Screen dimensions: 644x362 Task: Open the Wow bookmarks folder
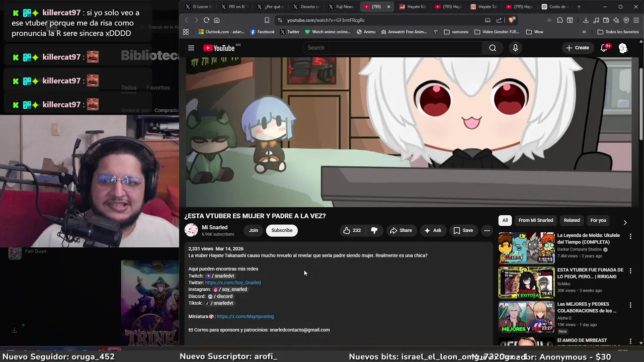(534, 32)
